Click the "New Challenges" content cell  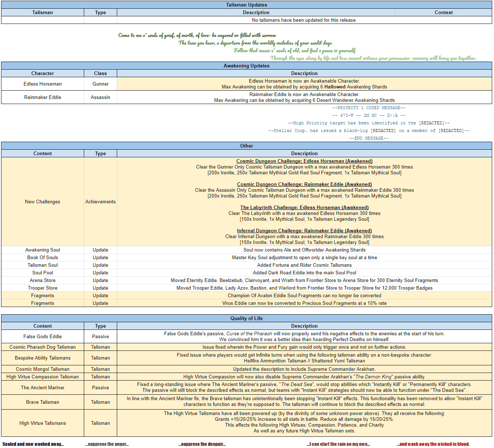pyautogui.click(x=42, y=202)
